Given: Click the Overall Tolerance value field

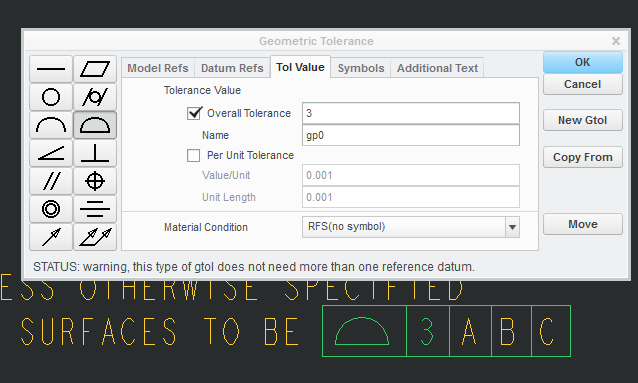Looking at the screenshot, I should (x=411, y=113).
